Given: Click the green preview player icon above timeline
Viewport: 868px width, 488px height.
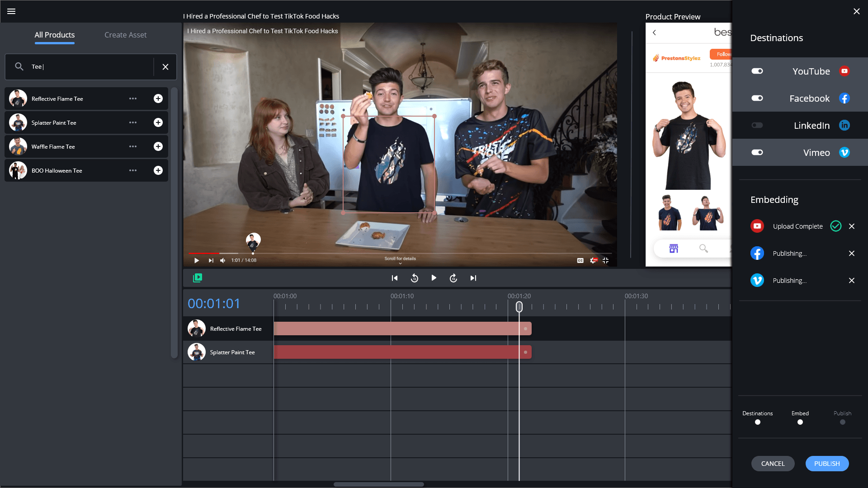Looking at the screenshot, I should pos(197,277).
